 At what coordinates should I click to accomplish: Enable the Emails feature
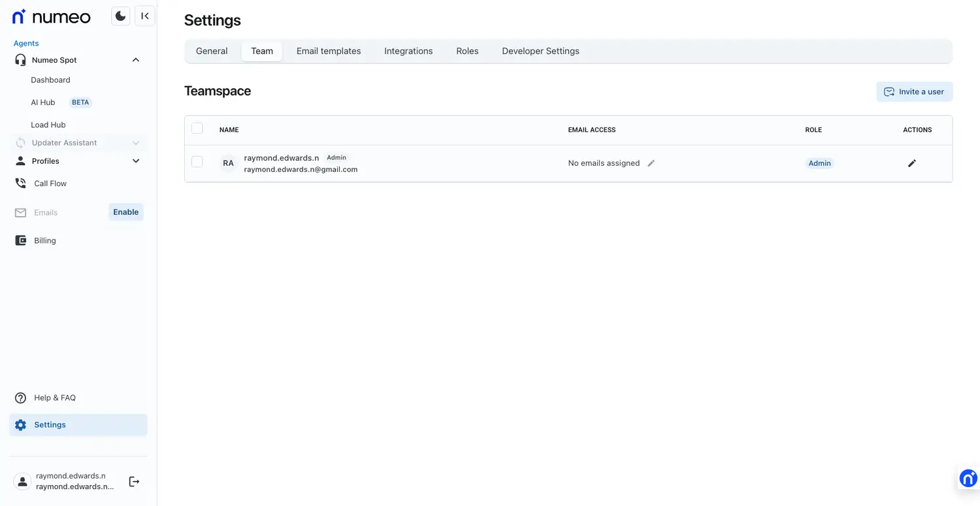coord(125,212)
